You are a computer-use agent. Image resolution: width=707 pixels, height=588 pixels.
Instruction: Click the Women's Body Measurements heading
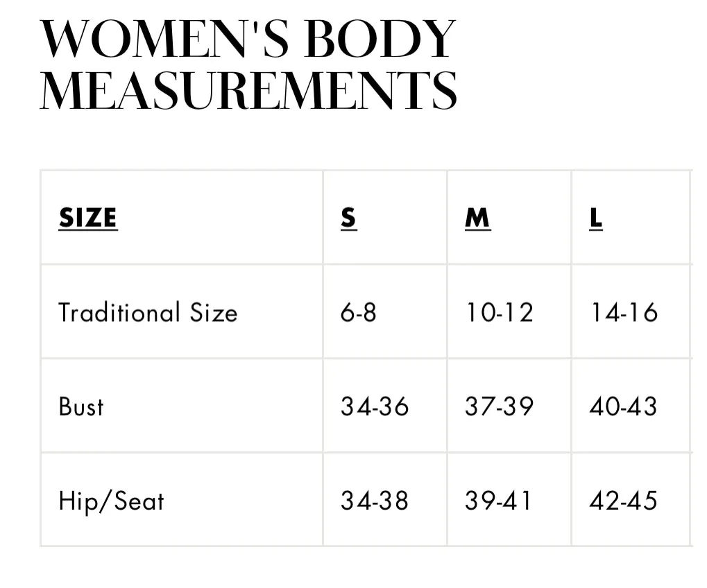pos(248,64)
